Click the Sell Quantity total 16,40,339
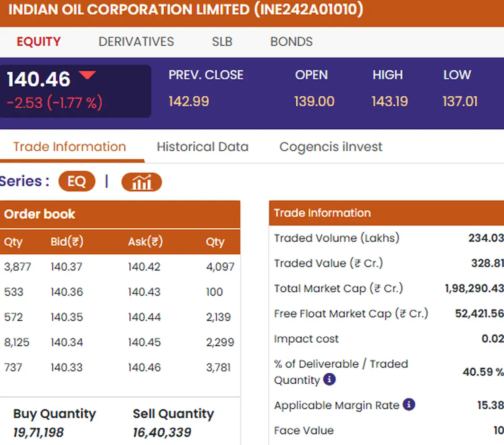Screen dimensions: 504x445 coord(162,432)
